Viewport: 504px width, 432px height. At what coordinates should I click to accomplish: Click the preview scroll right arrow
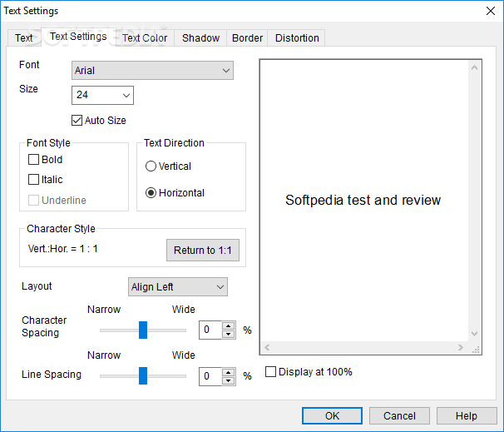[461, 348]
